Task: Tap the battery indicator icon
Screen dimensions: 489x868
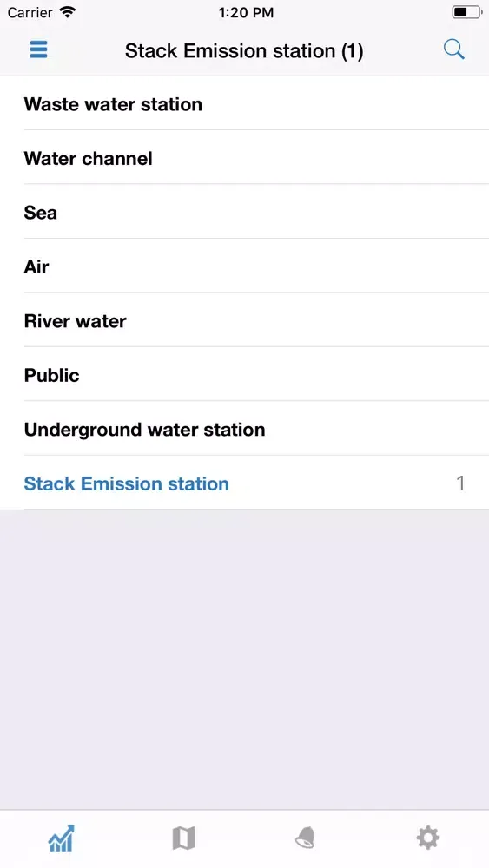Action: tap(466, 12)
